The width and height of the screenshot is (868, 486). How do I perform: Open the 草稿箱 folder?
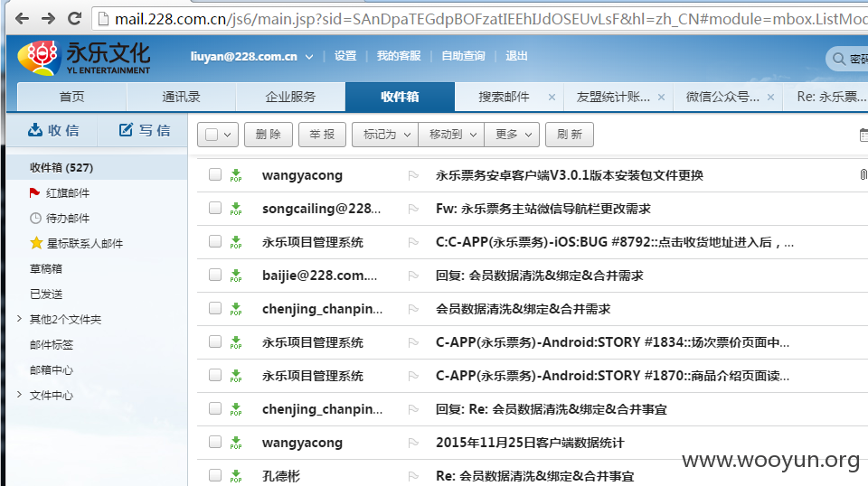(x=46, y=268)
